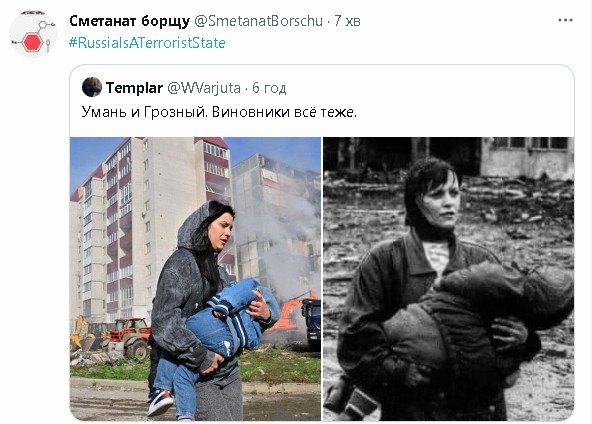Open the three-dot more options menu

(565, 20)
